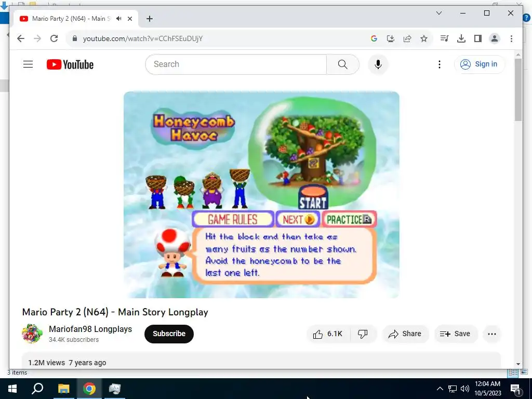Like the video (6.1K)
Screen dimensions: 532x399
[328, 334]
